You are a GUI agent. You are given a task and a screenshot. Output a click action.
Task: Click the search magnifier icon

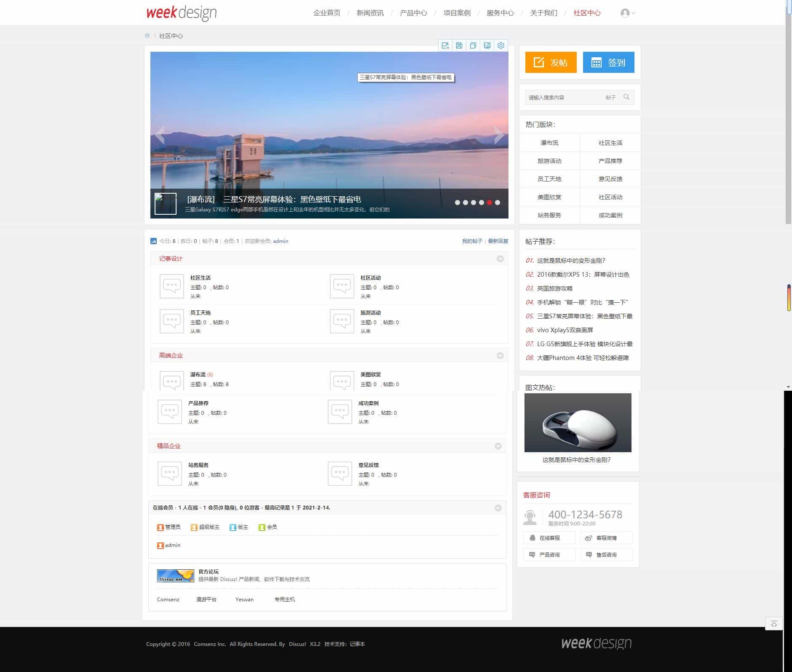[627, 97]
